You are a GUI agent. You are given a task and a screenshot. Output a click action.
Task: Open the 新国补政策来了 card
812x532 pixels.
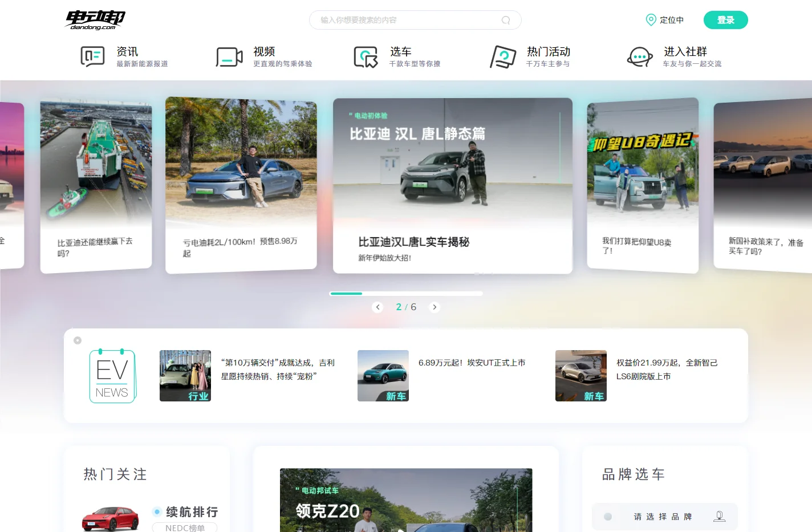tap(763, 186)
